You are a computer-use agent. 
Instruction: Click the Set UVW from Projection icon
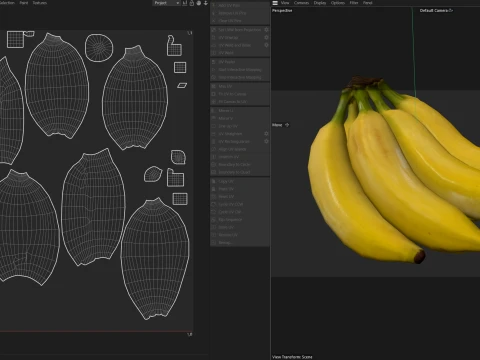(214, 30)
